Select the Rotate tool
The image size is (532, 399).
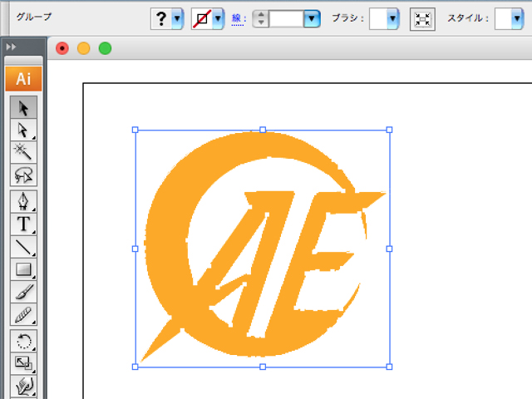(23, 341)
